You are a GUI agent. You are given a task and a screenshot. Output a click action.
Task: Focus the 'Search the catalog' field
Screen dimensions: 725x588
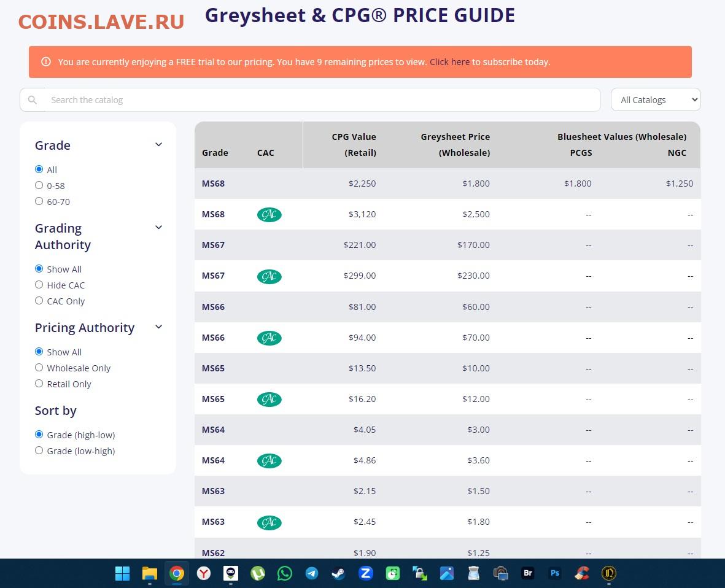[x=310, y=100]
